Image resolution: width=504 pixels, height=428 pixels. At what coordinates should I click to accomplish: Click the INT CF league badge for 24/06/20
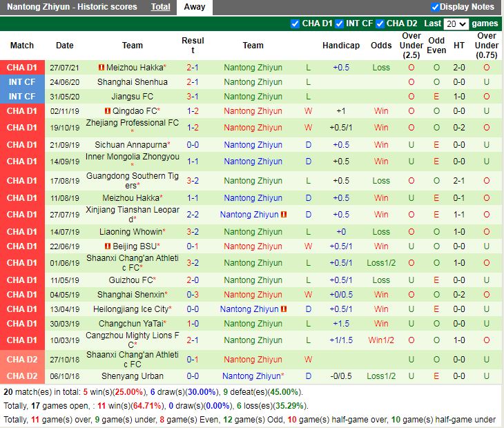22,82
